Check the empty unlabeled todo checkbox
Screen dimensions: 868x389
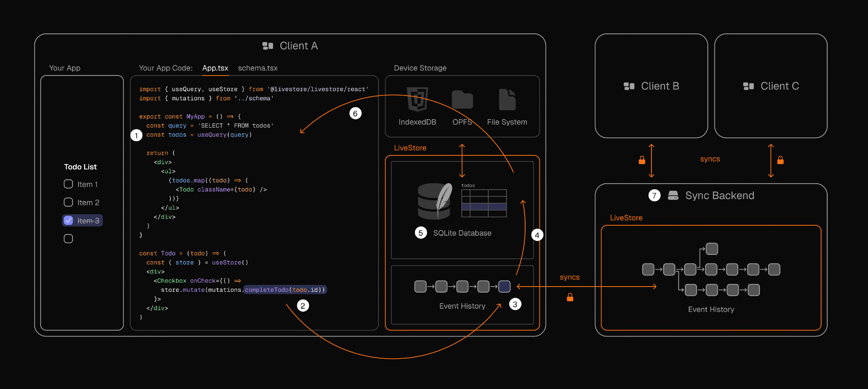68,239
